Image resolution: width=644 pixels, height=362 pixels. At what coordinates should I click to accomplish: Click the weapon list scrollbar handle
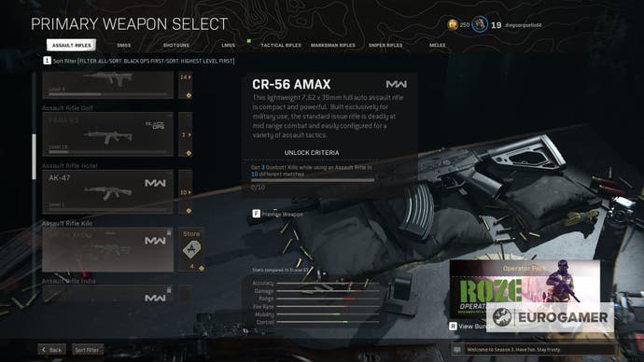(x=35, y=157)
